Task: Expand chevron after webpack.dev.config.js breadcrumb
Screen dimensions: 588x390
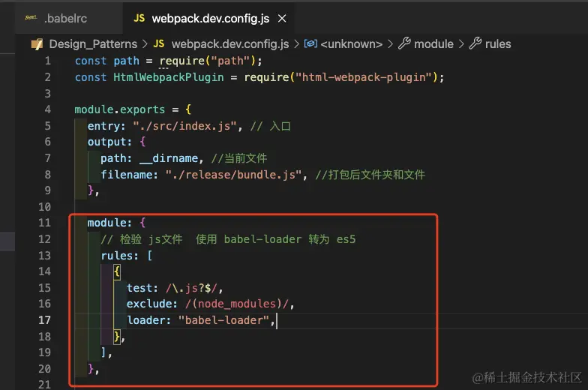Action: [297, 44]
